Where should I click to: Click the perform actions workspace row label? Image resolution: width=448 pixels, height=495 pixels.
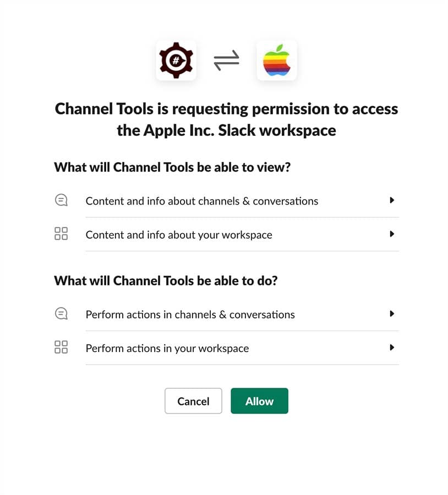(167, 348)
